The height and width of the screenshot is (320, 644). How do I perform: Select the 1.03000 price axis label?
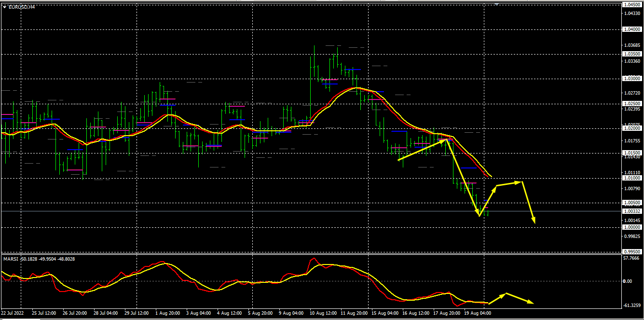[631, 78]
